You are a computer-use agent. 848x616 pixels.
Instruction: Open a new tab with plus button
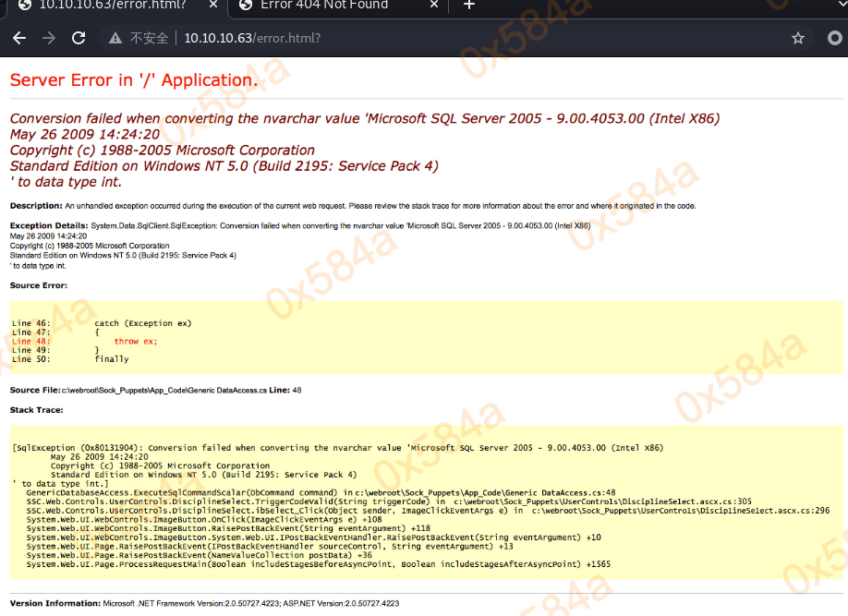click(x=469, y=6)
